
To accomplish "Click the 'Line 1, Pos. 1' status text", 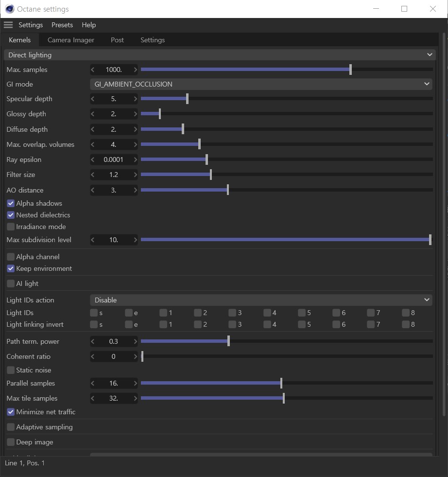I will 25,463.
